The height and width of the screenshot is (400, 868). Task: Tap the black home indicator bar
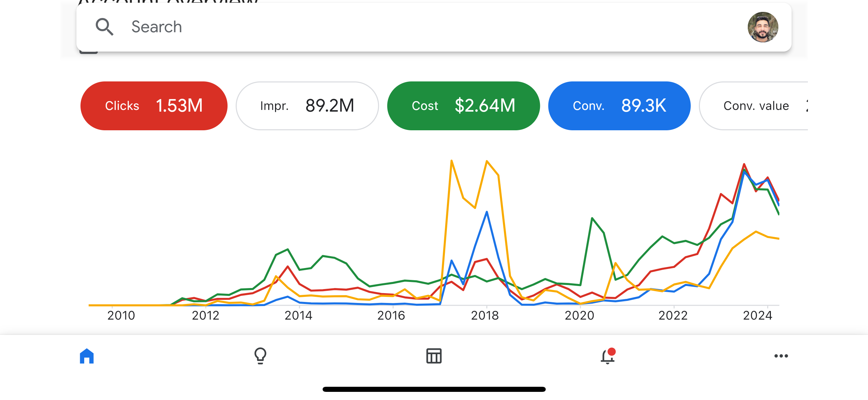pos(434,389)
